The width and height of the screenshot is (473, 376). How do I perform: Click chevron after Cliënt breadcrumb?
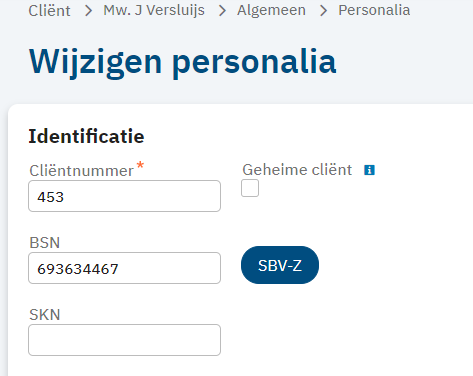88,11
